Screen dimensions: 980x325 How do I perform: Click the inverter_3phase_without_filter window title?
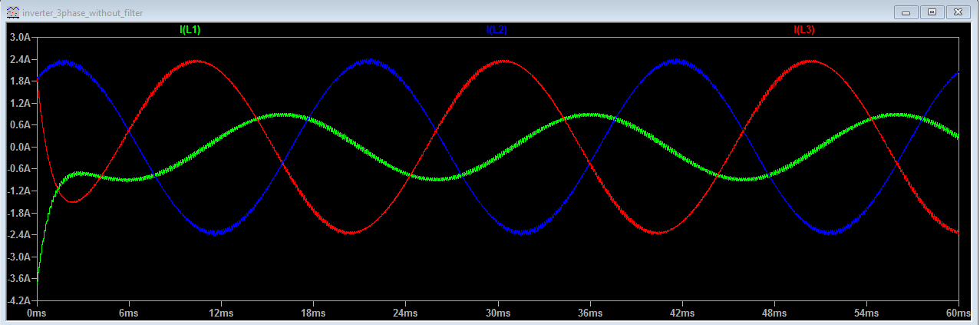tap(82, 13)
